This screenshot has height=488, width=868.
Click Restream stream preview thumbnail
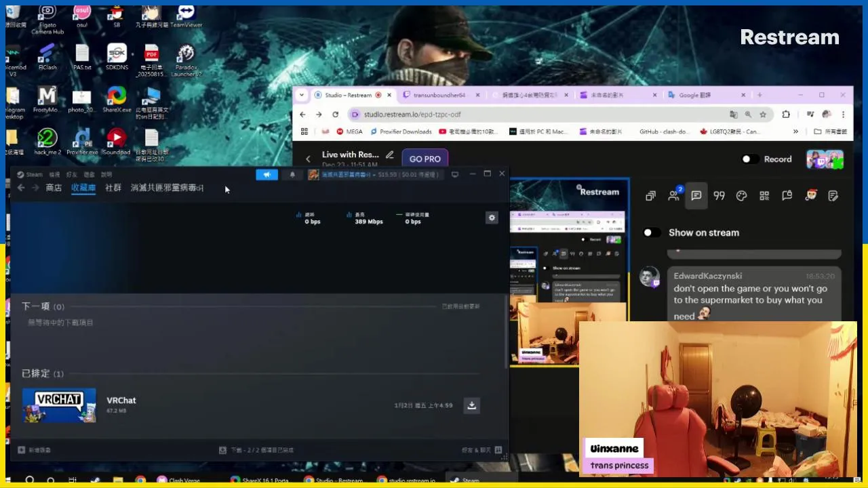tap(569, 272)
